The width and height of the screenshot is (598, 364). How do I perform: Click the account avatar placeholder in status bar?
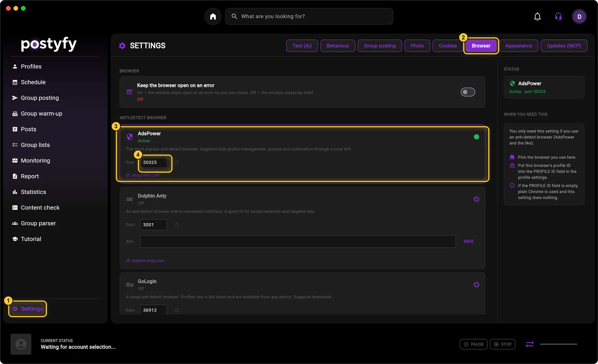click(21, 344)
